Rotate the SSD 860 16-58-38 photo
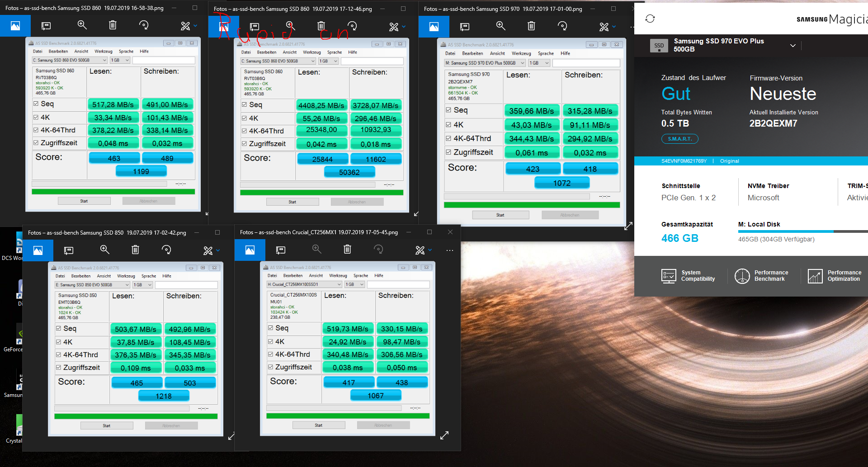Viewport: 868px width, 467px height. (144, 25)
